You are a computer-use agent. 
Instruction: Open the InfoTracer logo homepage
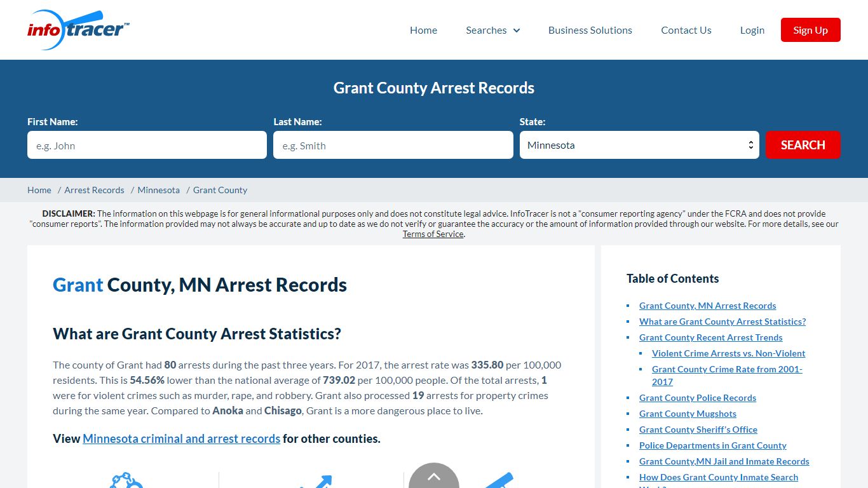pyautogui.click(x=78, y=30)
